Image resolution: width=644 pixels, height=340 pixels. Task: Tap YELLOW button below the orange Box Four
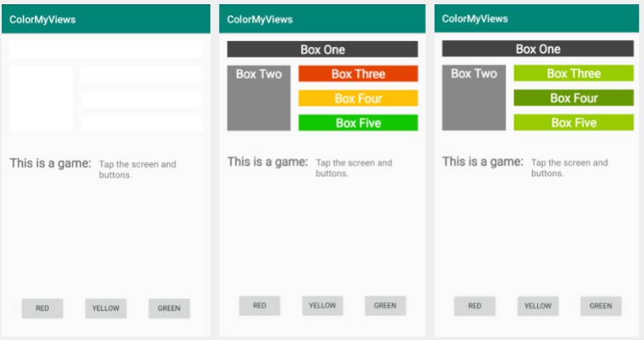coord(322,306)
